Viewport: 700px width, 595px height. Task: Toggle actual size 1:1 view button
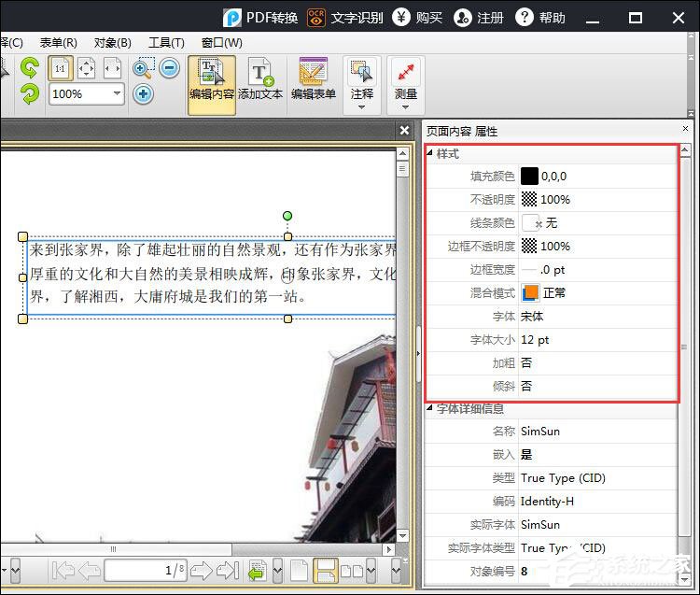pos(59,67)
